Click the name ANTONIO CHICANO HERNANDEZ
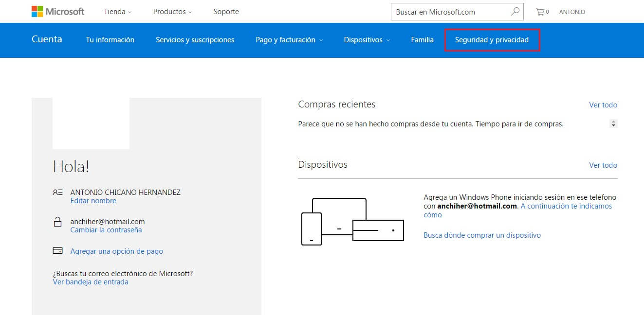644x315 pixels. click(x=125, y=192)
